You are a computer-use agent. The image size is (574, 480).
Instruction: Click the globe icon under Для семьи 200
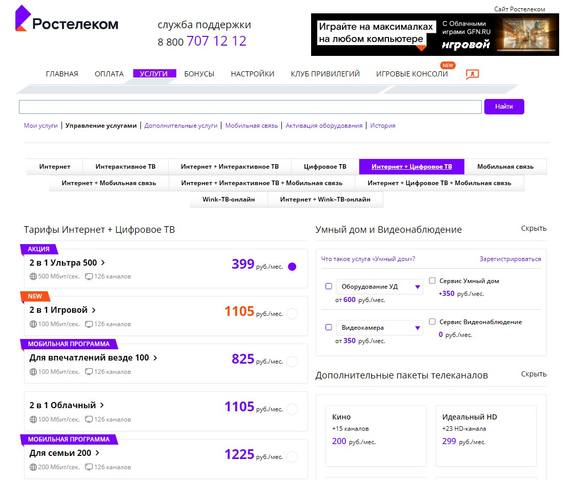click(x=33, y=467)
